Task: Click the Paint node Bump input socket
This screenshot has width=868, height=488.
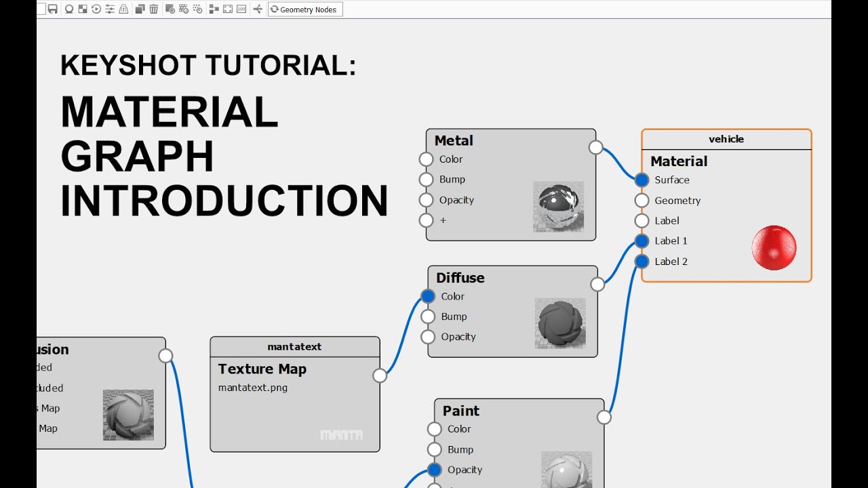Action: [435, 449]
